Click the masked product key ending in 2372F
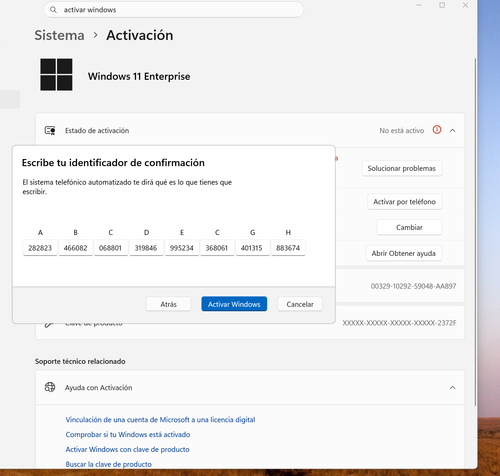This screenshot has height=476, width=500. (399, 323)
